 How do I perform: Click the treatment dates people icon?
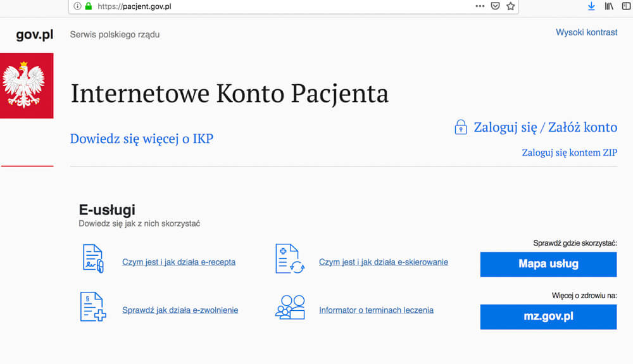(290, 307)
